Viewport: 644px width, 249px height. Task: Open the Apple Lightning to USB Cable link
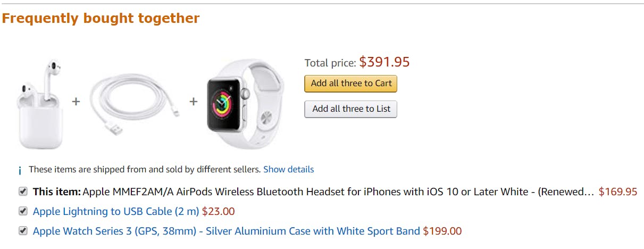116,211
